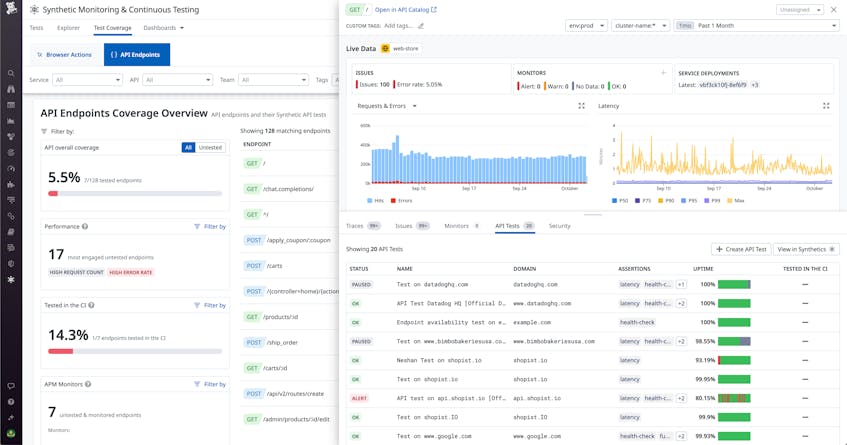Select the Browser Actions tab
This screenshot has width=847, height=445.
(65, 55)
